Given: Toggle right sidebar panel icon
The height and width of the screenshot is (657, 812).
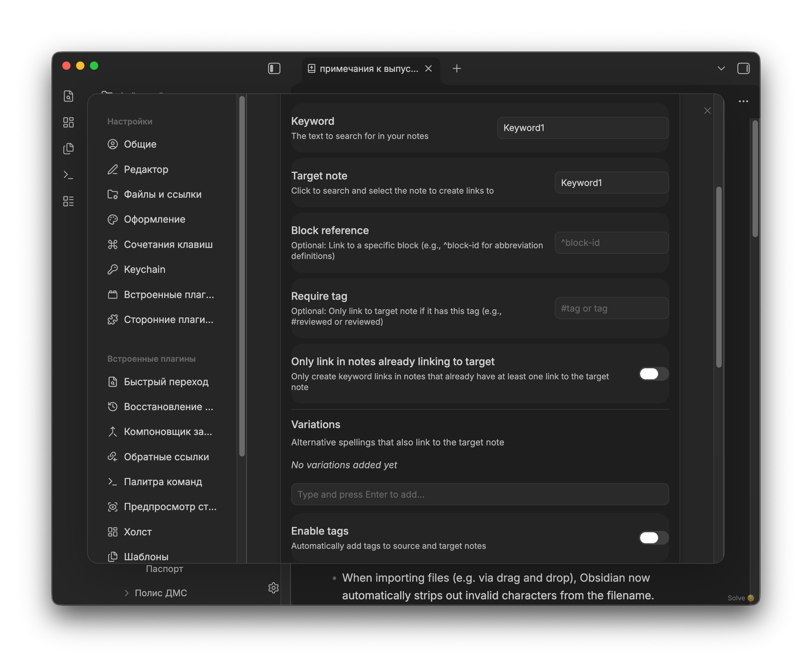Looking at the screenshot, I should (x=743, y=69).
